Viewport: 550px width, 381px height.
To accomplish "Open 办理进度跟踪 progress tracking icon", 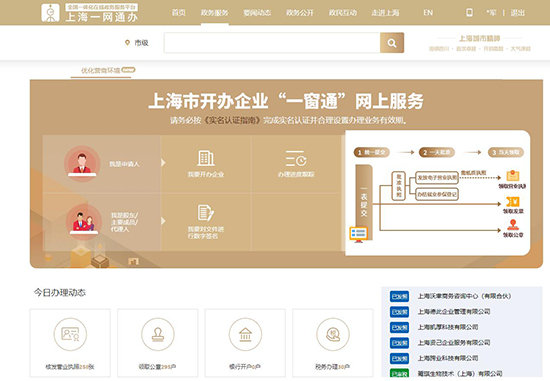I will pyautogui.click(x=296, y=158).
